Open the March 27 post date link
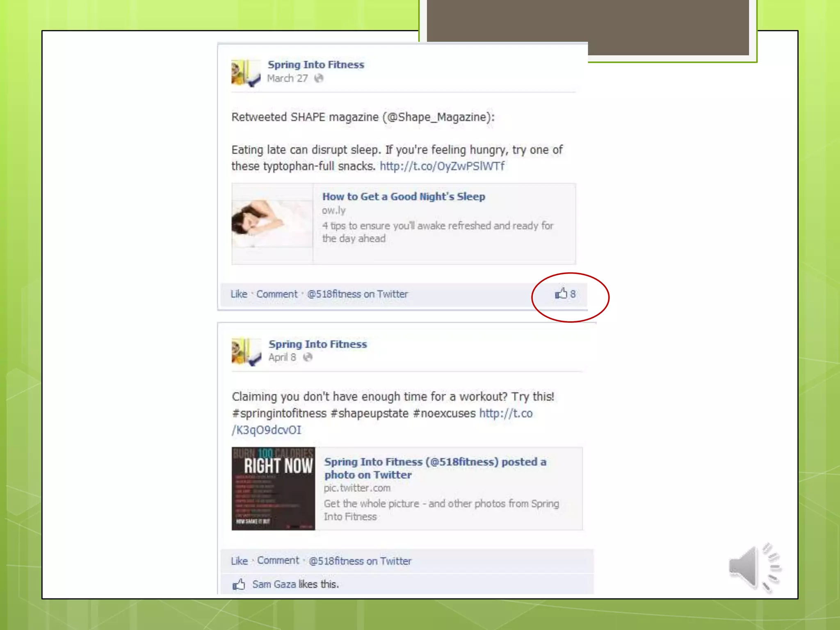This screenshot has width=840, height=630. click(287, 78)
